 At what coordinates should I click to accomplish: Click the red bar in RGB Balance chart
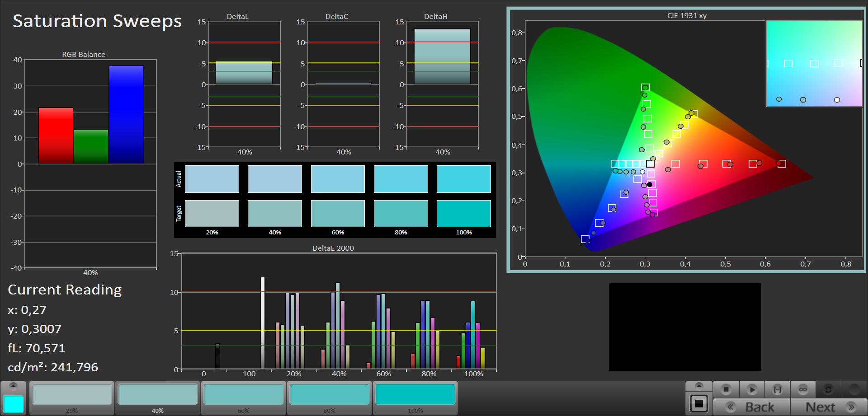pyautogui.click(x=56, y=136)
